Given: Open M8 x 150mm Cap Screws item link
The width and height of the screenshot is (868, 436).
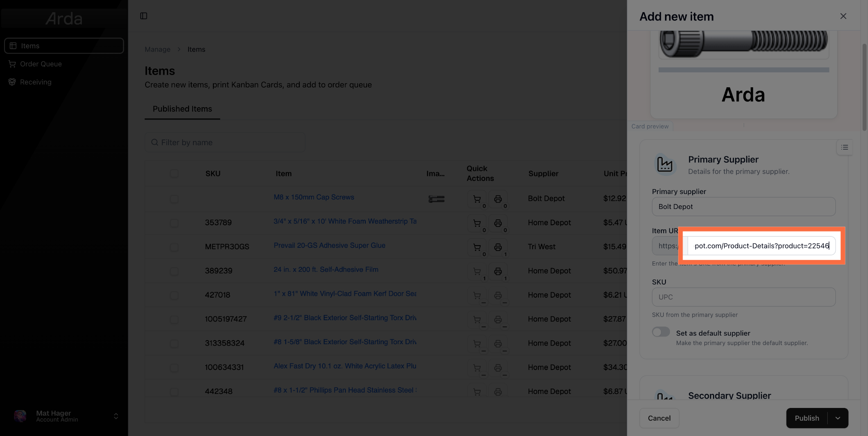Looking at the screenshot, I should pyautogui.click(x=314, y=197).
